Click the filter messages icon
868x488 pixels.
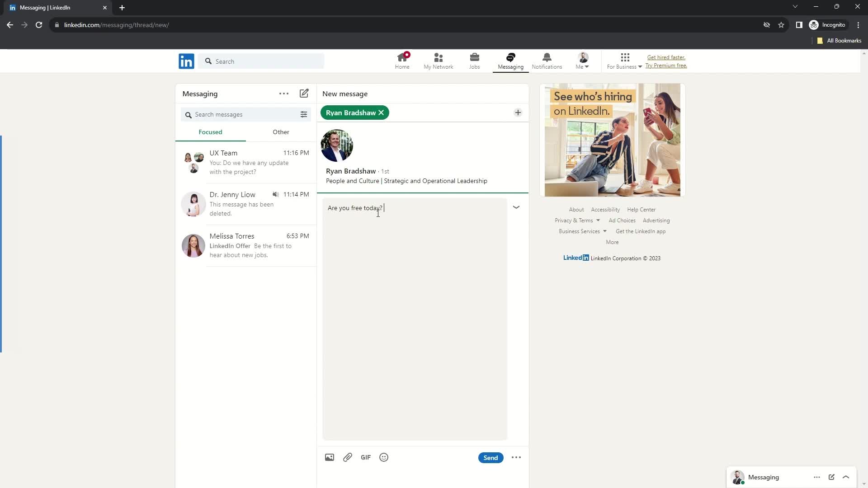tap(303, 114)
